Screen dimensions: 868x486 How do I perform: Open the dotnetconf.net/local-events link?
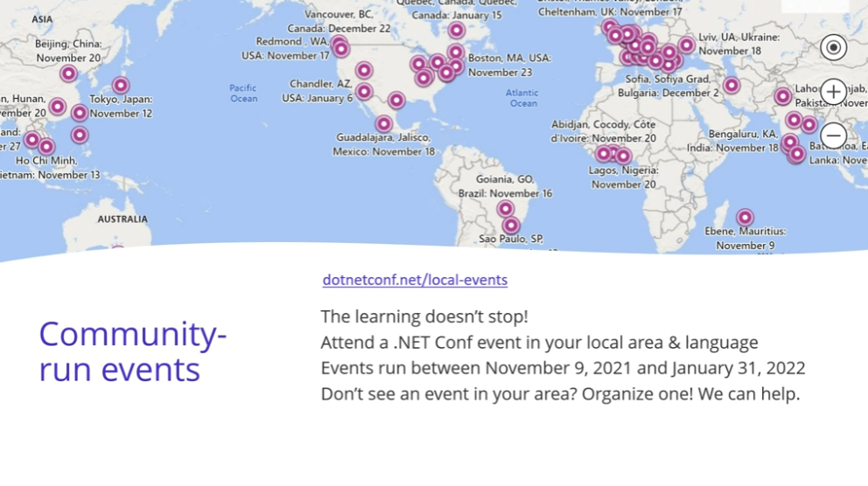415,280
